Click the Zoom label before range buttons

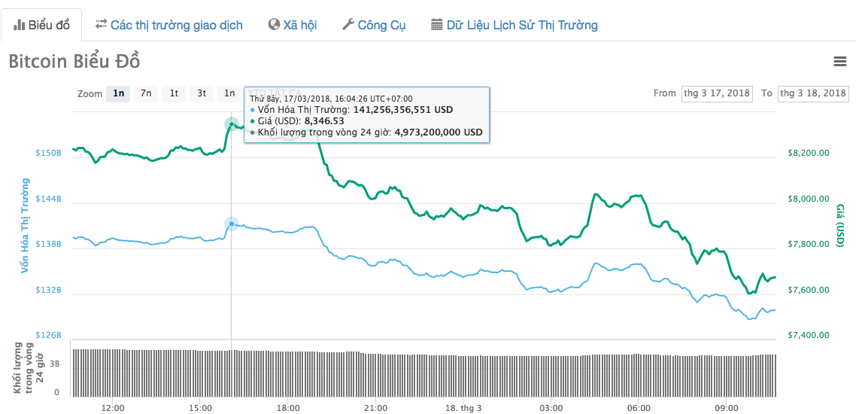[90, 93]
